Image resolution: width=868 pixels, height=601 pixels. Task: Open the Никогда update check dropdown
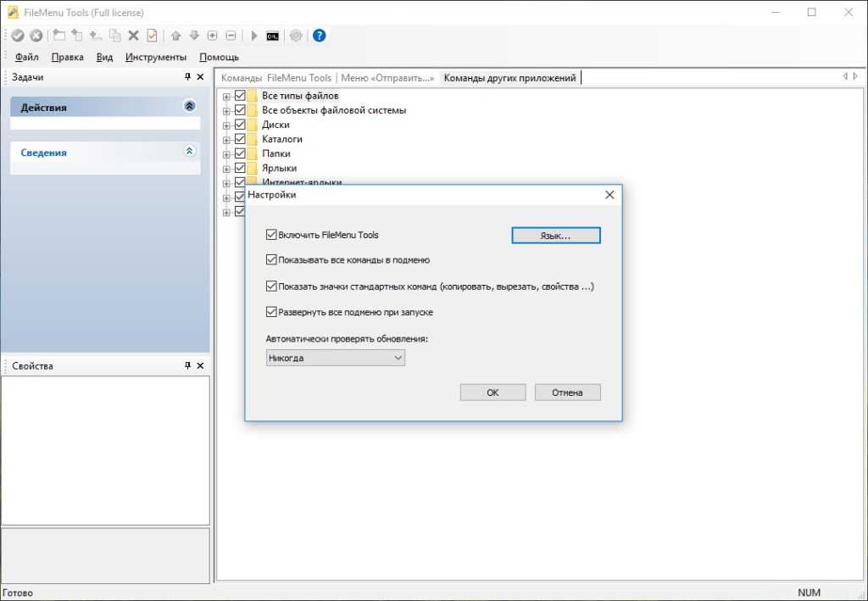coord(336,359)
